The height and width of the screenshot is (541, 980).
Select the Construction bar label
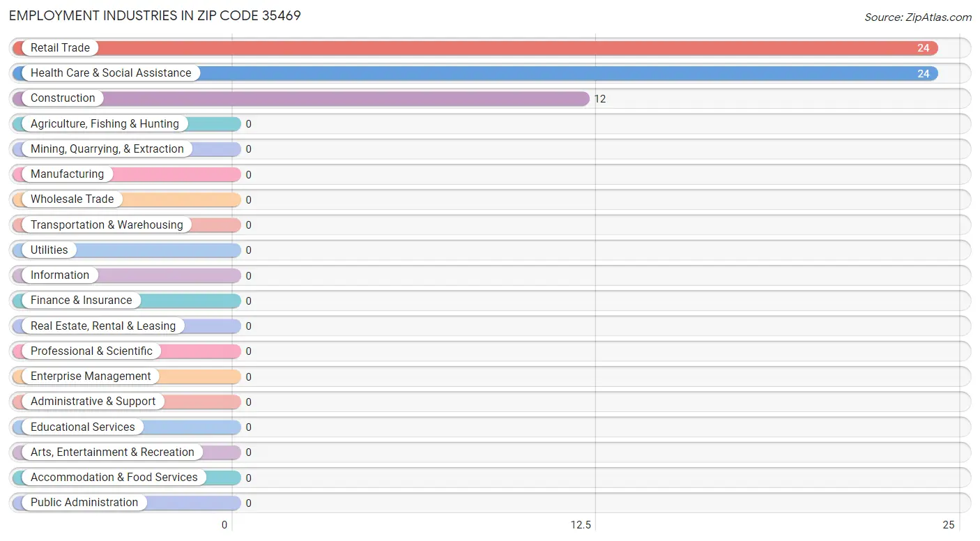tap(63, 98)
